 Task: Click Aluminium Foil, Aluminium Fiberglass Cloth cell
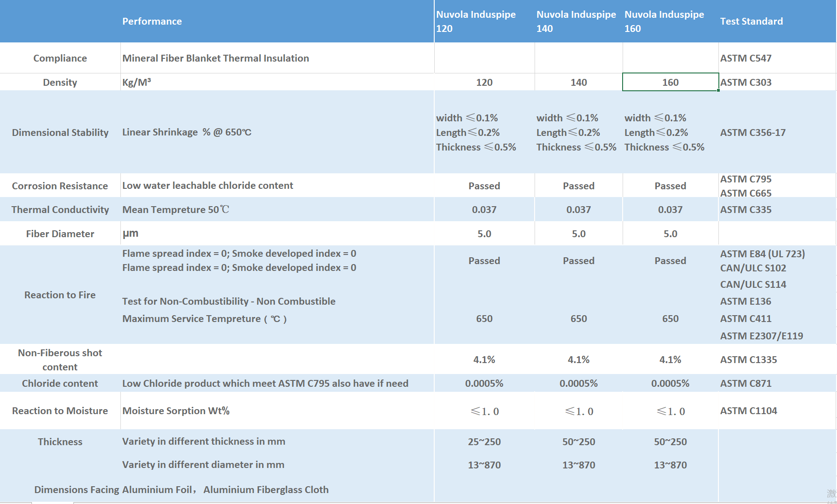[225, 489]
